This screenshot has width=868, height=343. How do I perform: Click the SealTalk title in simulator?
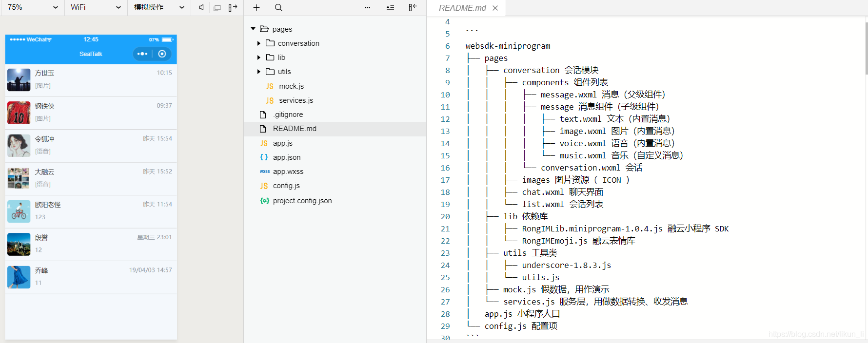click(91, 54)
